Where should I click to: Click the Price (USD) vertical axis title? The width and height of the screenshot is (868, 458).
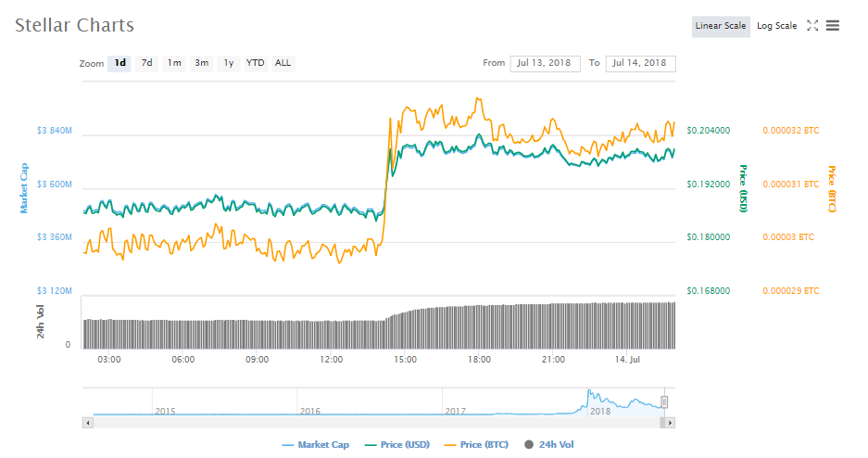coord(744,188)
